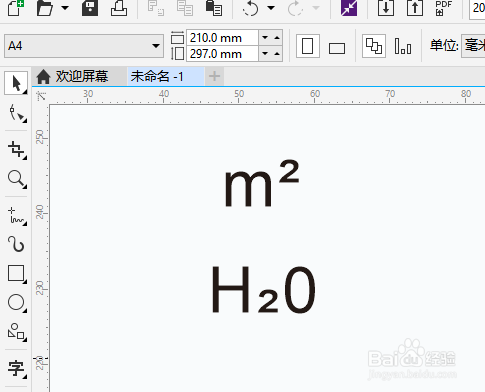Select the Freehand drawing tool

(17, 216)
